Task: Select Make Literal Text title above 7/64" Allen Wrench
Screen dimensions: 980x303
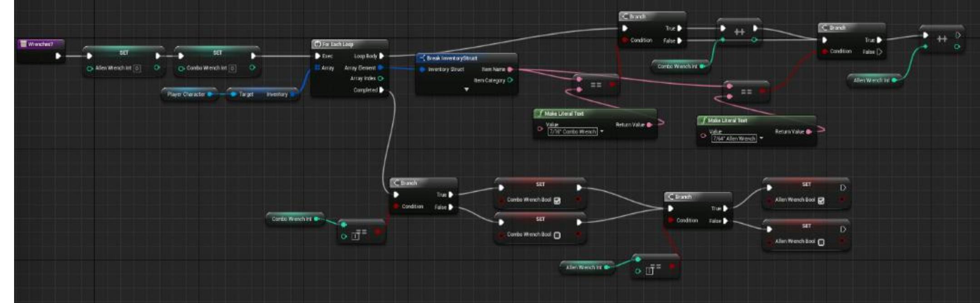Action: tap(728, 120)
